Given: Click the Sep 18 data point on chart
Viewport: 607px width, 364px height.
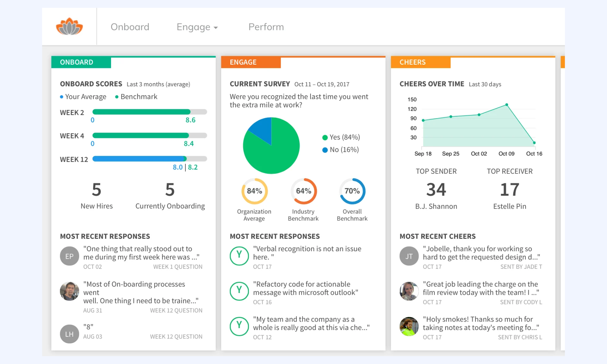Looking at the screenshot, I should coord(423,120).
